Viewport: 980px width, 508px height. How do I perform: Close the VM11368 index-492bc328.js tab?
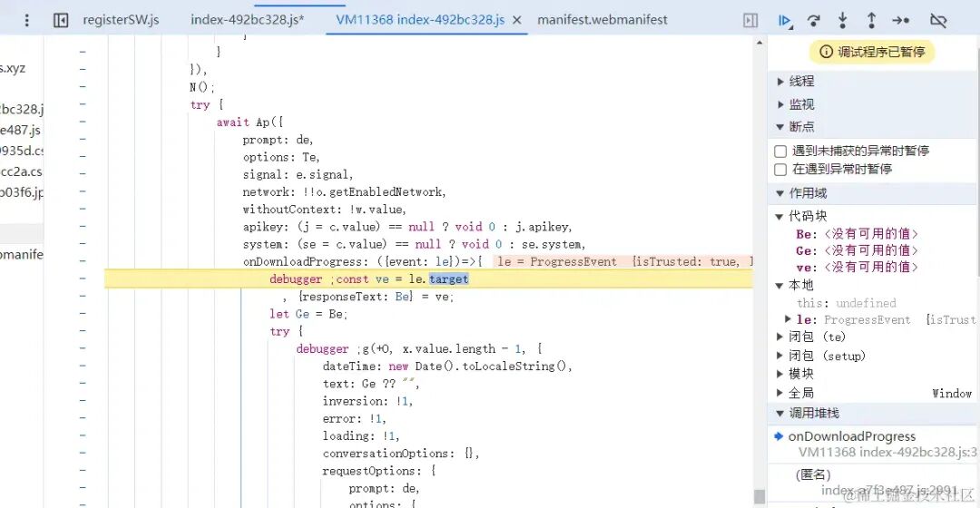click(x=517, y=20)
